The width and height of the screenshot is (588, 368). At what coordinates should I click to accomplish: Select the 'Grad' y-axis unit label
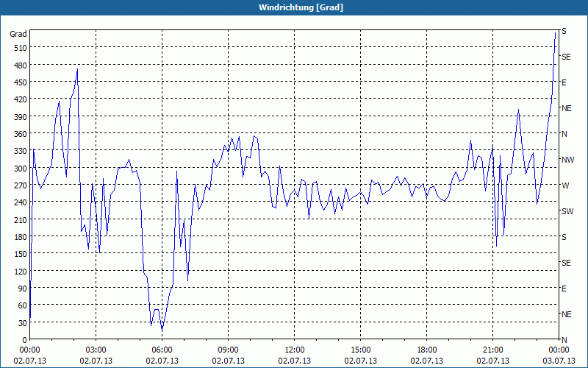coord(18,34)
